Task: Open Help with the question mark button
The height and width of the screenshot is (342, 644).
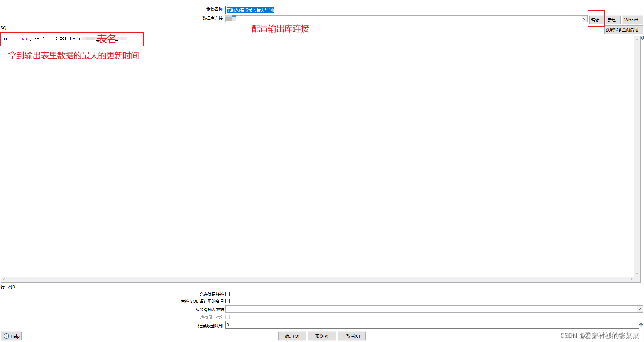Action: coord(12,336)
